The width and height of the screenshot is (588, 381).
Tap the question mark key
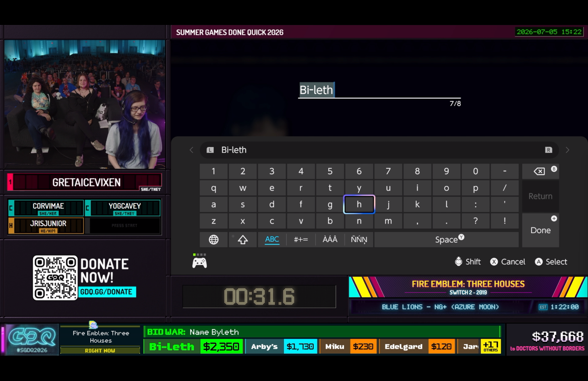(x=476, y=221)
